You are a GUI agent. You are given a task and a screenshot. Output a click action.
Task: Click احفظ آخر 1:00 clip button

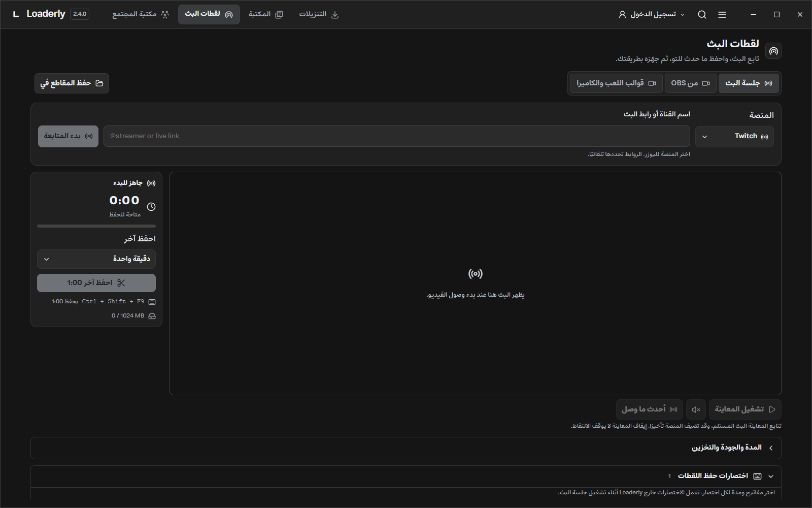pyautogui.click(x=96, y=283)
